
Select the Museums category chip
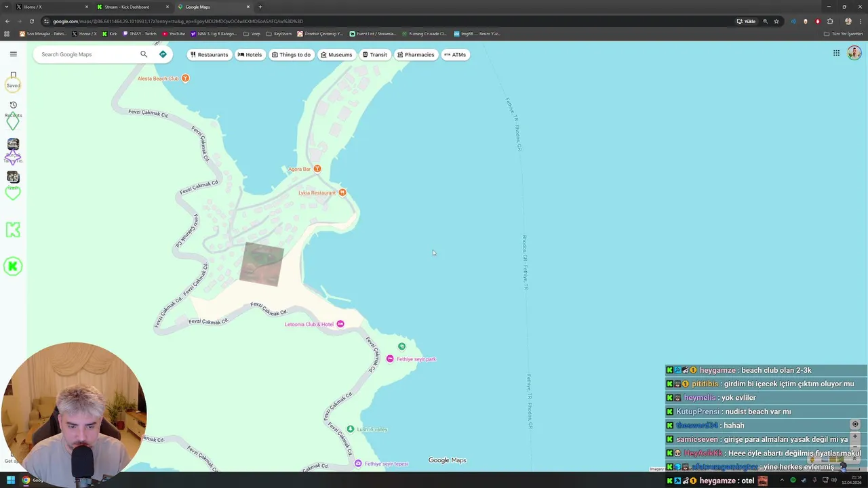336,55
